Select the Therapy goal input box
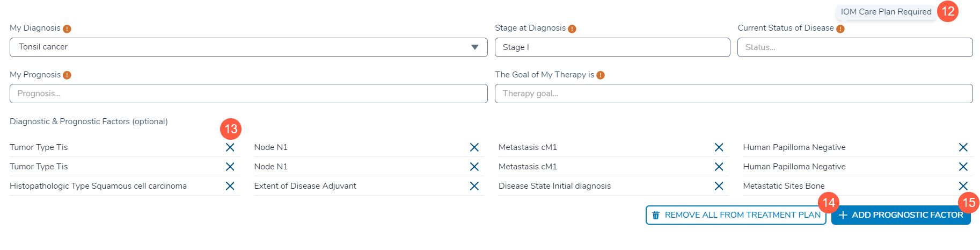 point(733,94)
